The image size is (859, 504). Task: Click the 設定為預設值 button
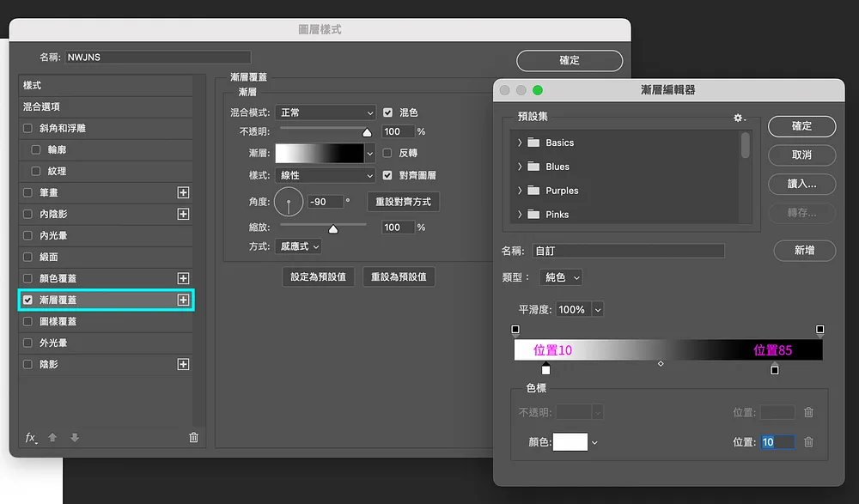pos(319,276)
